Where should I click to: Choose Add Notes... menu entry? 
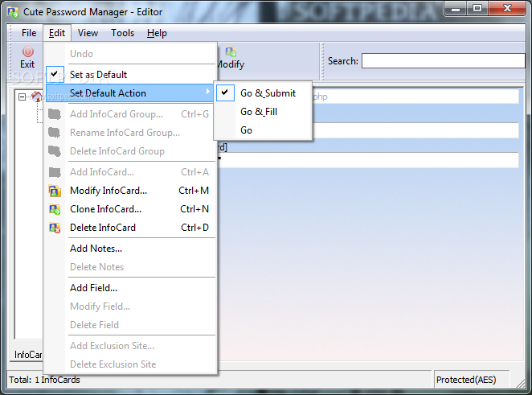tap(131, 249)
